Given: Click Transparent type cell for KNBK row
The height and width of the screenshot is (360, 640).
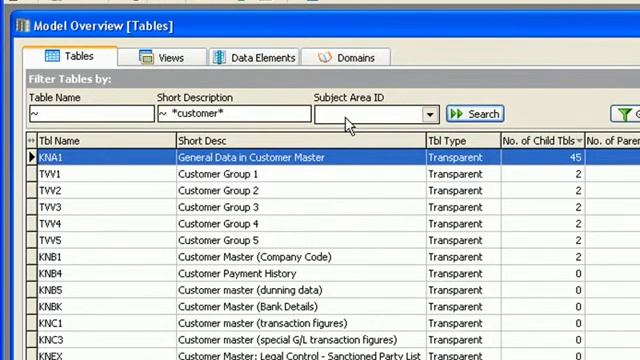Looking at the screenshot, I should (464, 307).
